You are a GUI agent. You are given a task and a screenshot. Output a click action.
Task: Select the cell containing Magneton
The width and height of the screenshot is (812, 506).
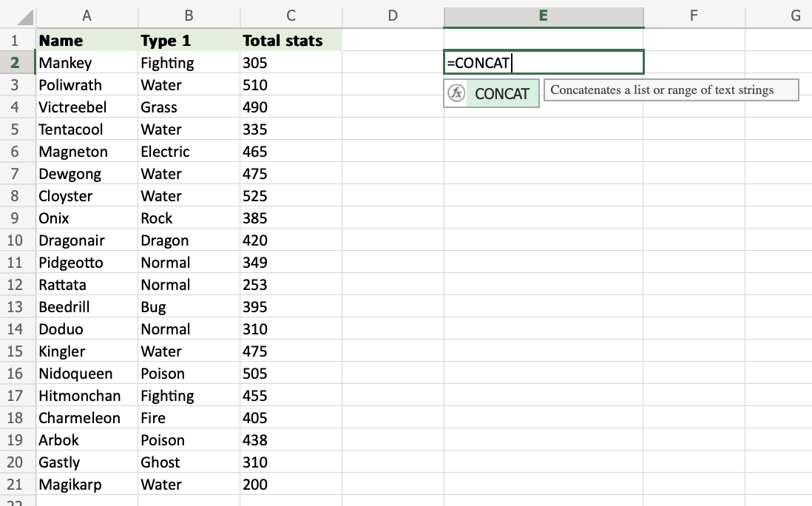point(87,152)
